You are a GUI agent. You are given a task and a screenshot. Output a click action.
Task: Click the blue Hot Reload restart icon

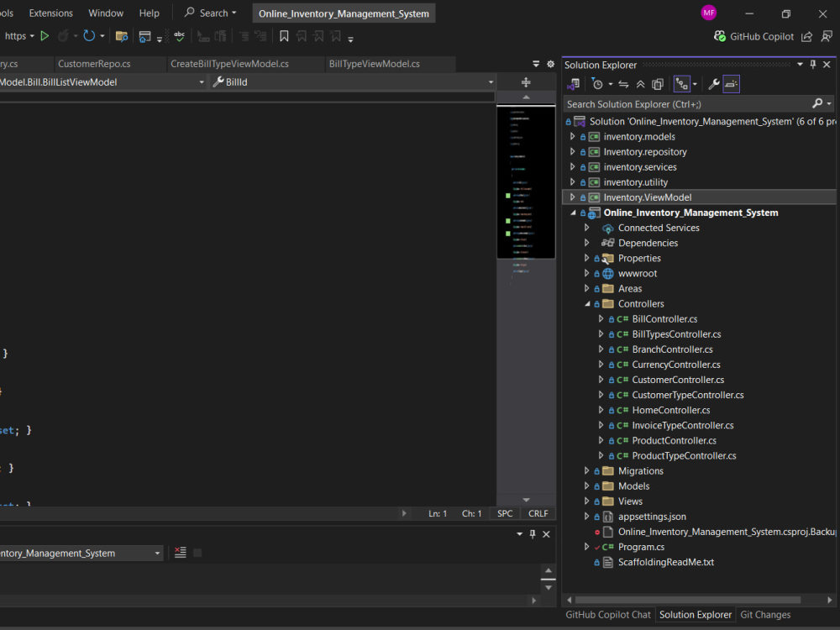pyautogui.click(x=89, y=36)
